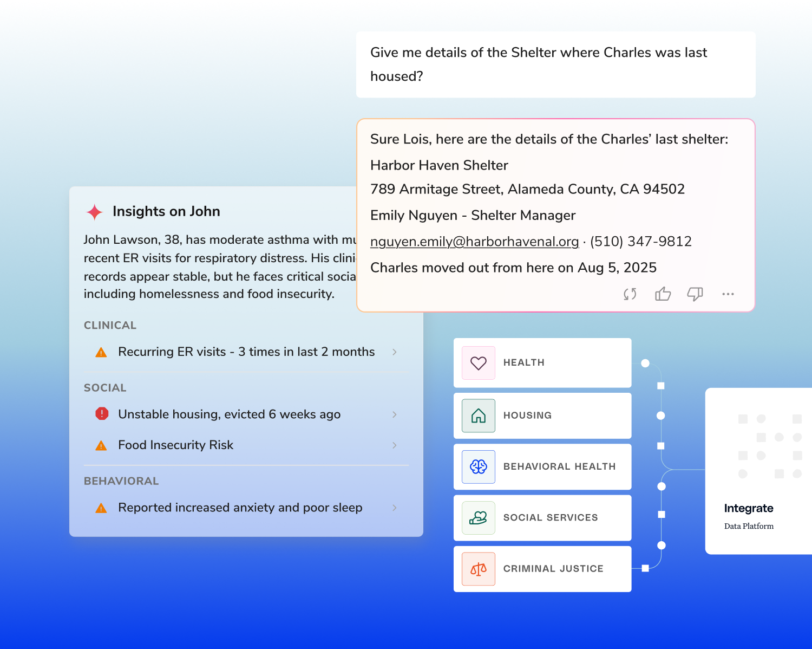Click the SOCIAL section label
This screenshot has height=649, width=812.
[x=105, y=388]
